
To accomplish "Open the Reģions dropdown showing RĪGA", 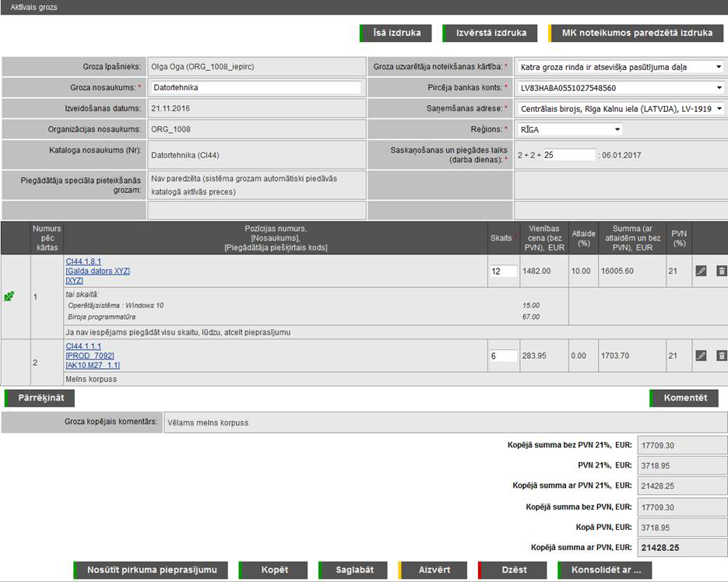I will click(x=570, y=129).
